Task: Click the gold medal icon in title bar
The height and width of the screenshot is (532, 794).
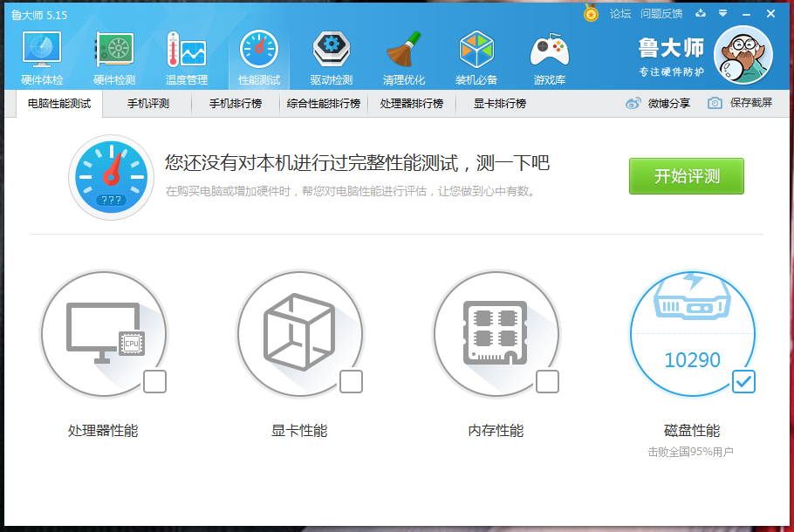Action: (591, 13)
